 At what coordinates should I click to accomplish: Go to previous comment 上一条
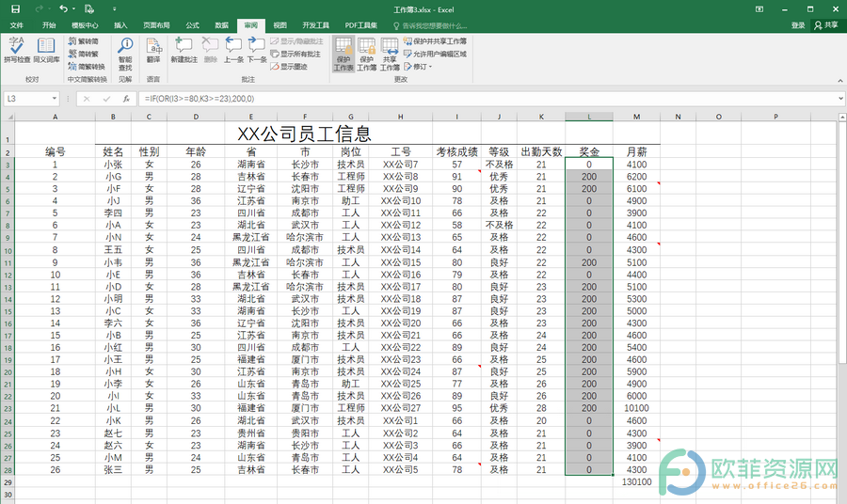(233, 50)
